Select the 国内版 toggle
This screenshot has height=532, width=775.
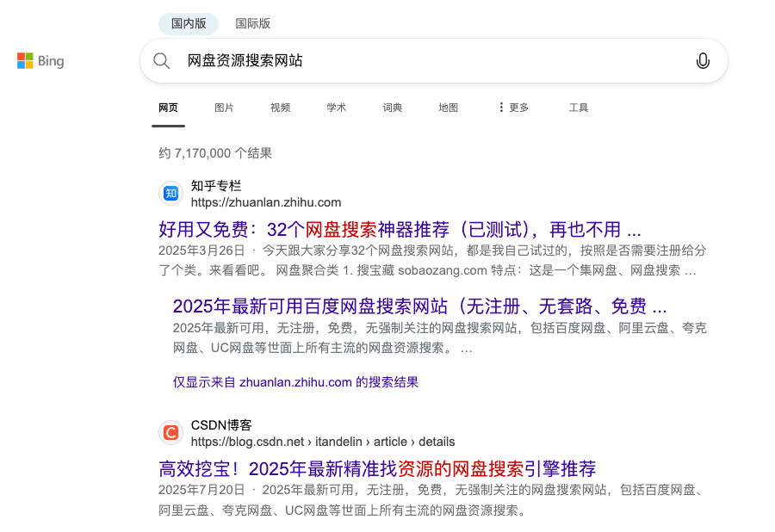point(189,23)
